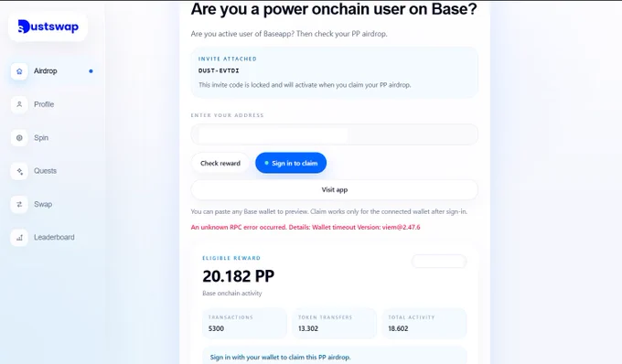Click the Swap arrows icon
622x364 pixels.
19,205
